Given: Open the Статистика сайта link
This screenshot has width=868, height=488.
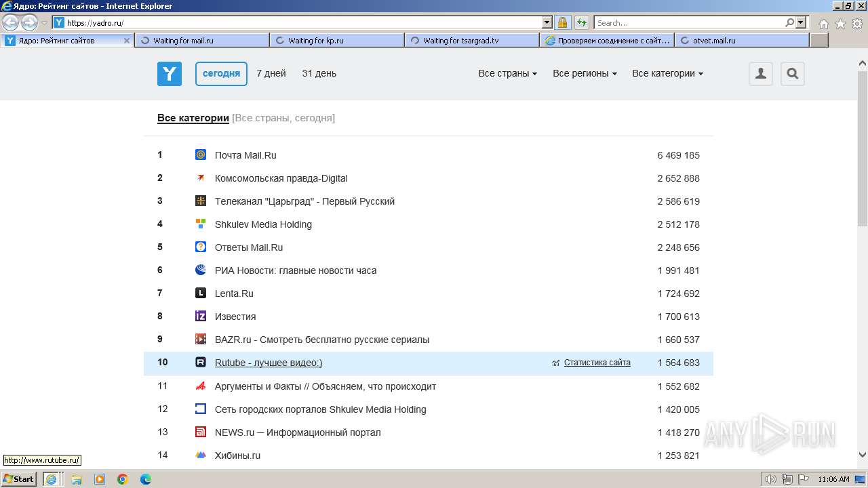Looking at the screenshot, I should (x=597, y=363).
